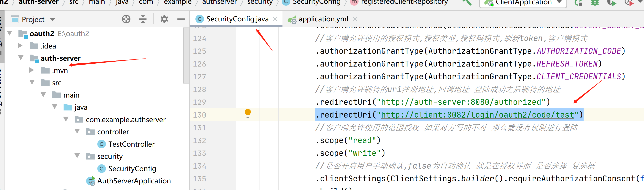Click CLIENT_CREDENTIALS constant on line 127
This screenshot has width=644, height=190.
pos(579,77)
